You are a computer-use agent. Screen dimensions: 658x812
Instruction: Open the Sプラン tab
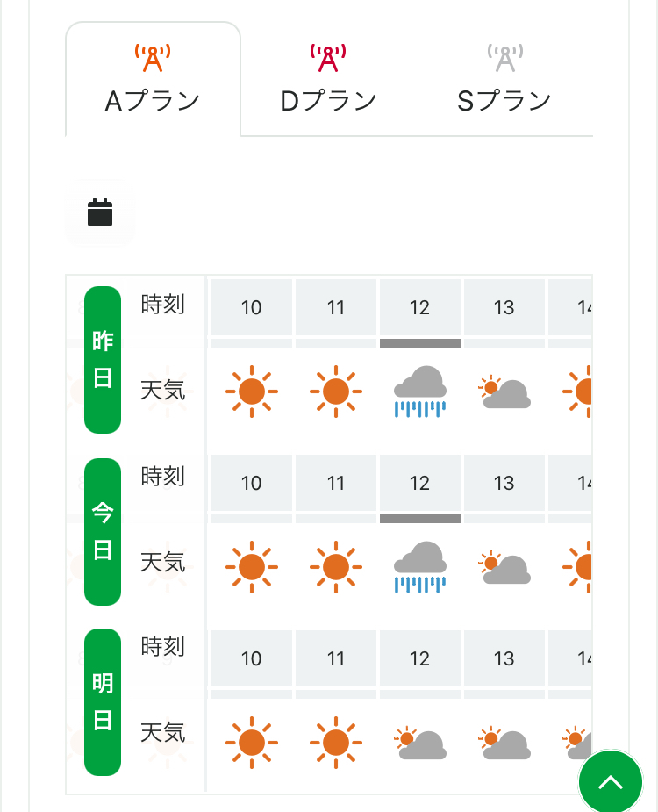point(504,80)
